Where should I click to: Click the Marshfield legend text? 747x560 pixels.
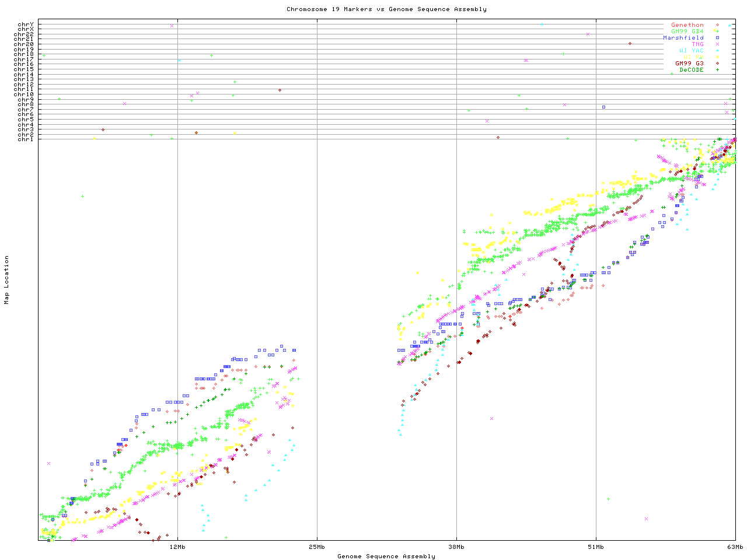[x=683, y=38]
